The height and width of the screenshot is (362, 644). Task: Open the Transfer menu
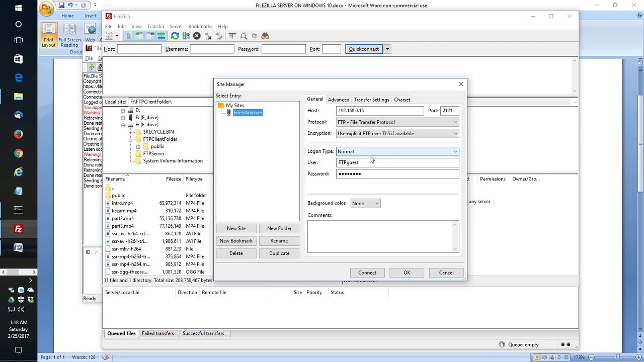click(155, 26)
